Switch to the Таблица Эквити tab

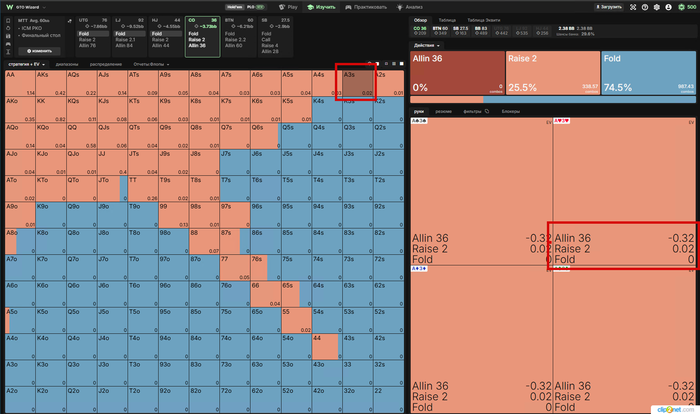tap(483, 20)
